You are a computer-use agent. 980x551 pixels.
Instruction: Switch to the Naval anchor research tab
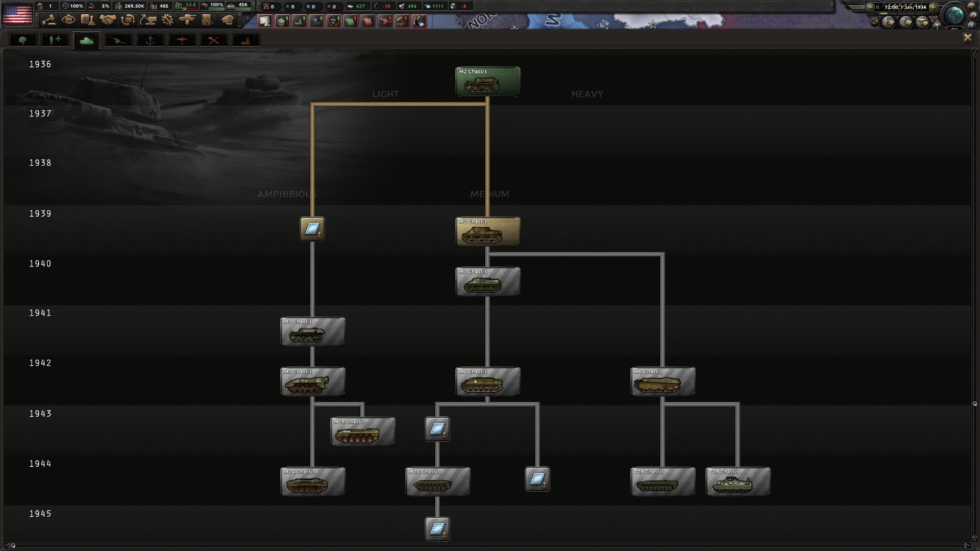pos(150,40)
